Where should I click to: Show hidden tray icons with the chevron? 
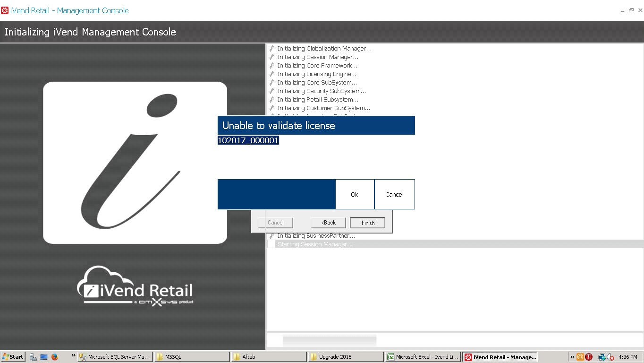(572, 357)
